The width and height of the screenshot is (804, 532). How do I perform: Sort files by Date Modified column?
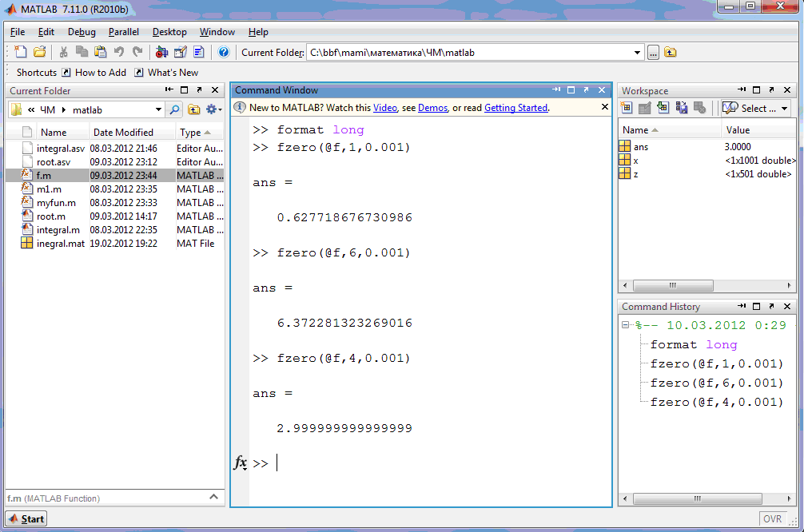[x=133, y=133]
